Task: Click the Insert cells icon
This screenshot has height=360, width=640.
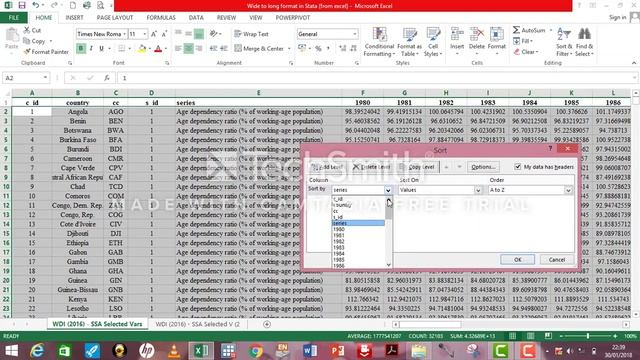Action: pos(457,34)
